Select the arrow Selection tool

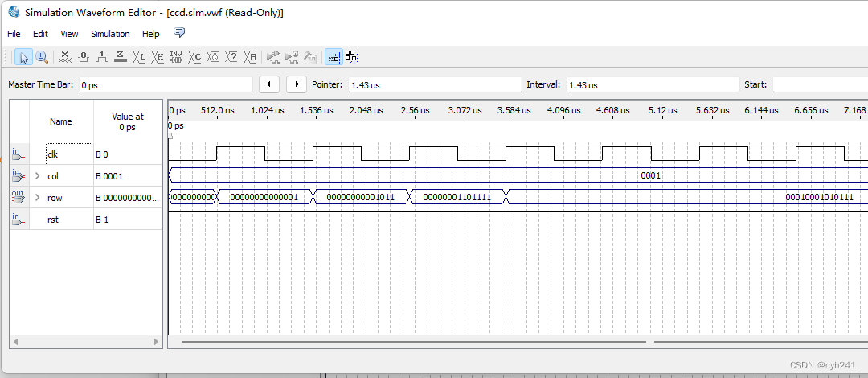(23, 57)
